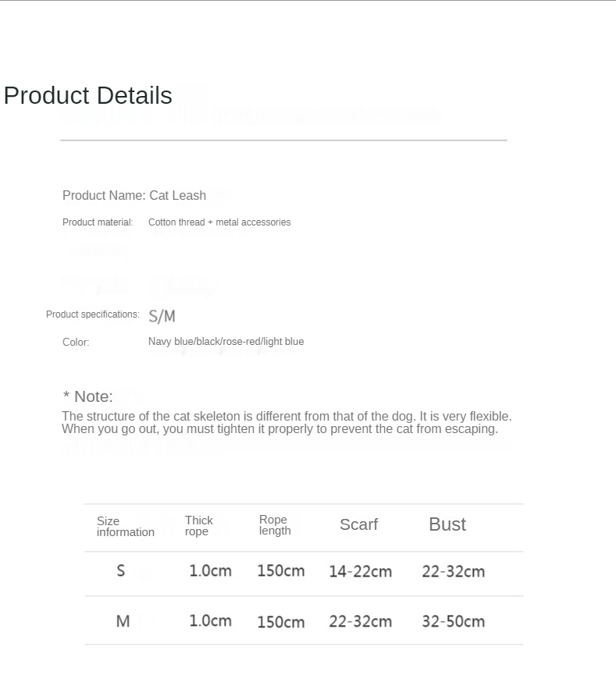Click the Bust column header
The width and height of the screenshot is (616, 682).
447,524
